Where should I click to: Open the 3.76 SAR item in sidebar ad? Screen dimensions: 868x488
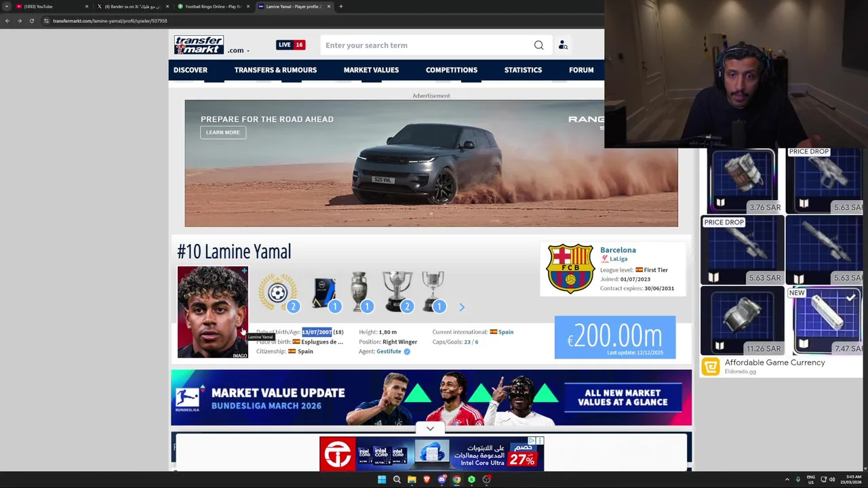pyautogui.click(x=743, y=181)
